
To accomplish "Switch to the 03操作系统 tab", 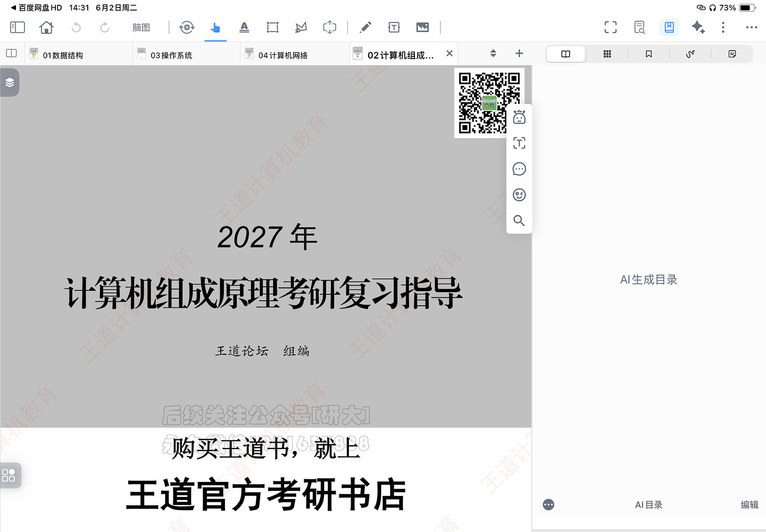I will (x=187, y=54).
